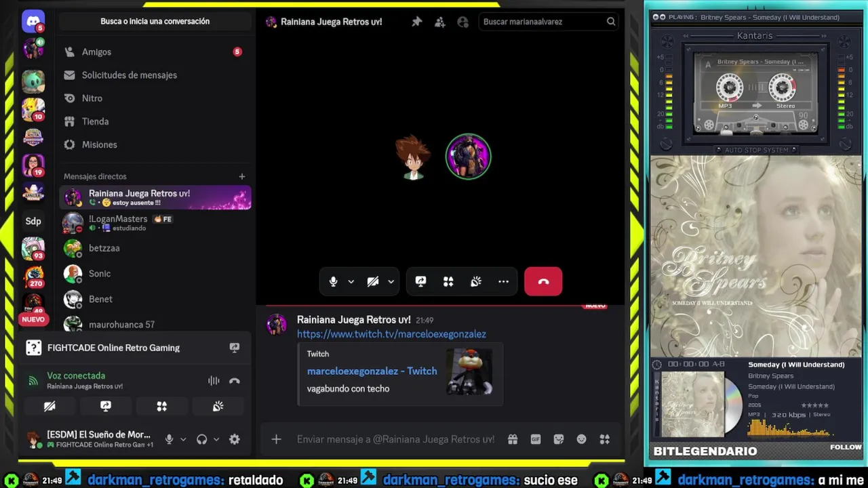Toggle noise suppression waveform icon
The width and height of the screenshot is (868, 488).
point(214,381)
